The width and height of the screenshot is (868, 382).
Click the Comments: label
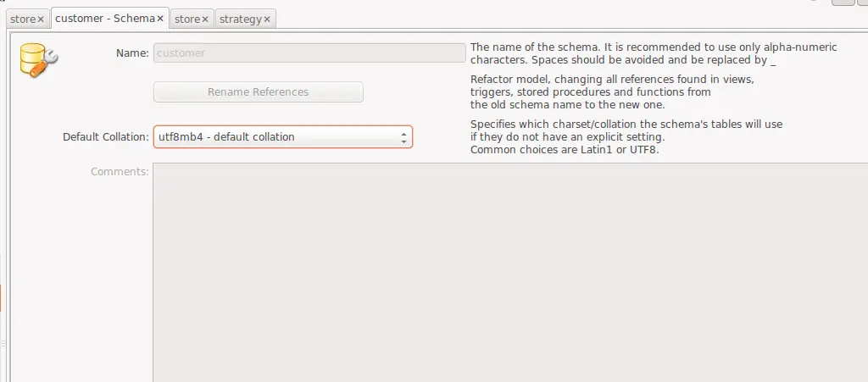coord(120,171)
